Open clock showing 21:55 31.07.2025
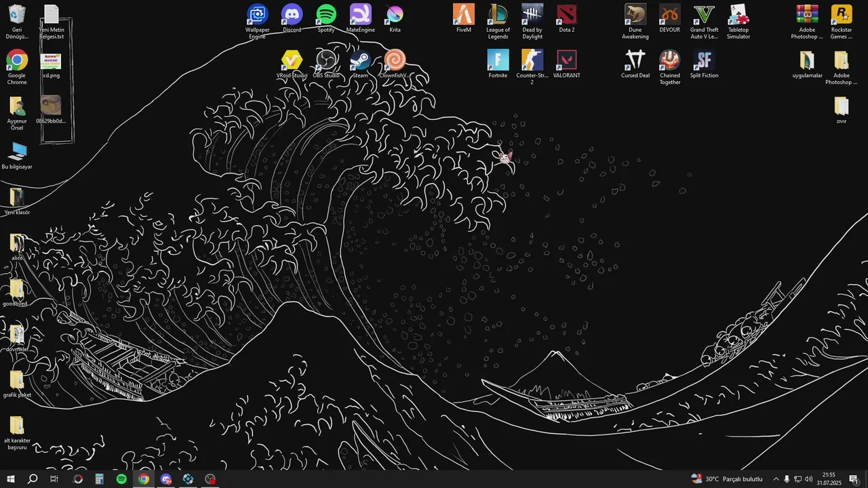This screenshot has height=488, width=868. point(829,479)
